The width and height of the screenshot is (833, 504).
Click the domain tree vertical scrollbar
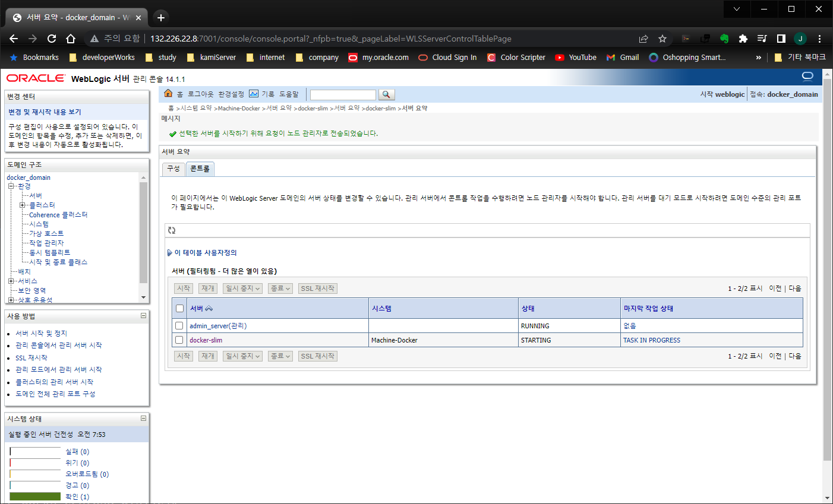143,233
